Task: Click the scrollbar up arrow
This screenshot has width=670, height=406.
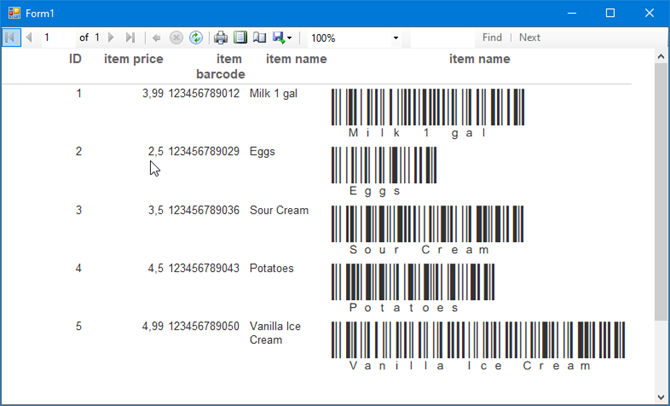Action: (661, 56)
